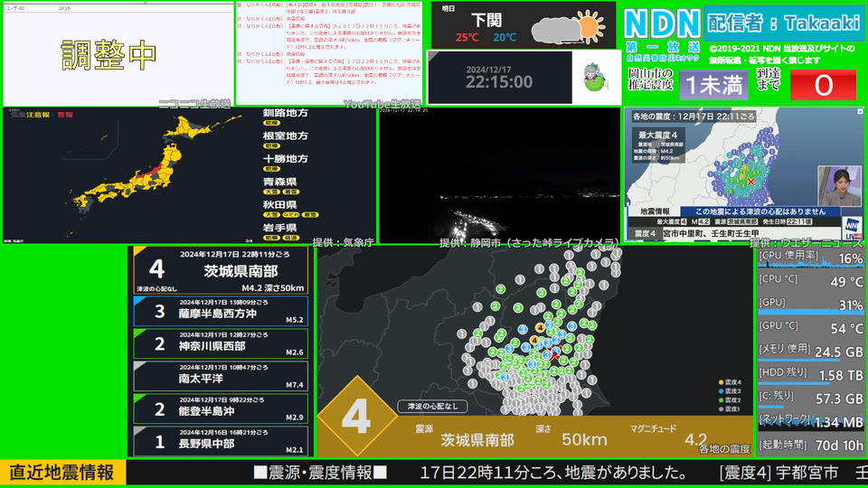This screenshot has width=868, height=488.
Task: Click the 2024/12/17 date above the clock
Action: click(x=488, y=70)
